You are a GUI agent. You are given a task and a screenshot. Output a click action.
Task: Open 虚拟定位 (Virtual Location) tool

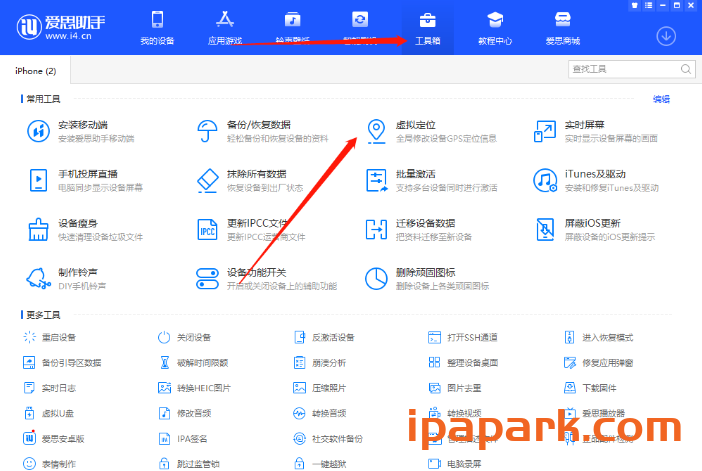(x=431, y=131)
